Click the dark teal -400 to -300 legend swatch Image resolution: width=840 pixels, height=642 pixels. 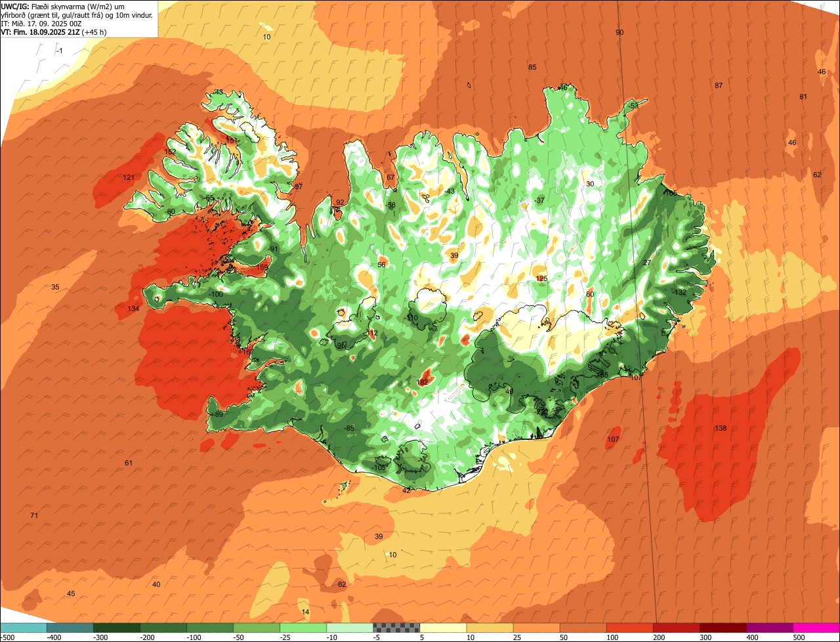point(70,628)
